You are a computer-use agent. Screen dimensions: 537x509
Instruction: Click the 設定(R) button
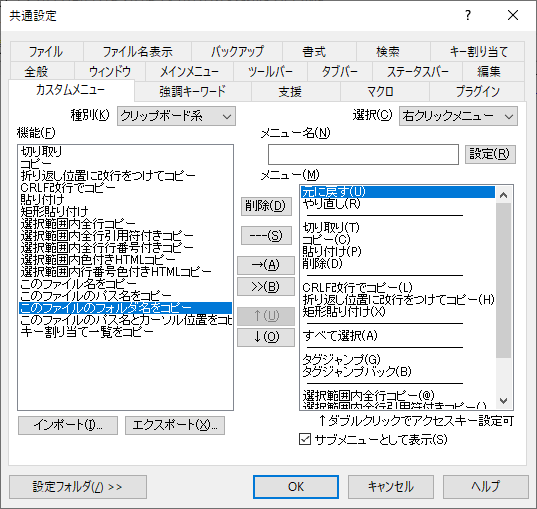click(490, 154)
